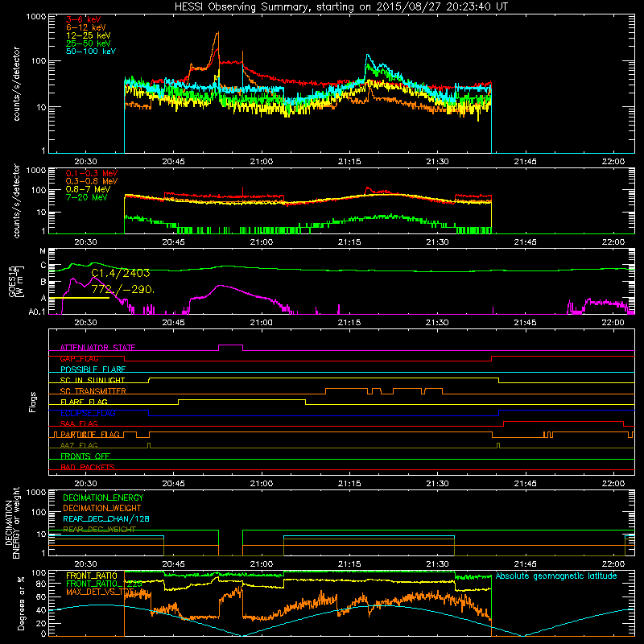Viewport: 644px width, 644px height.
Task: Select the FLARE_FLAG label
Action: (x=84, y=402)
